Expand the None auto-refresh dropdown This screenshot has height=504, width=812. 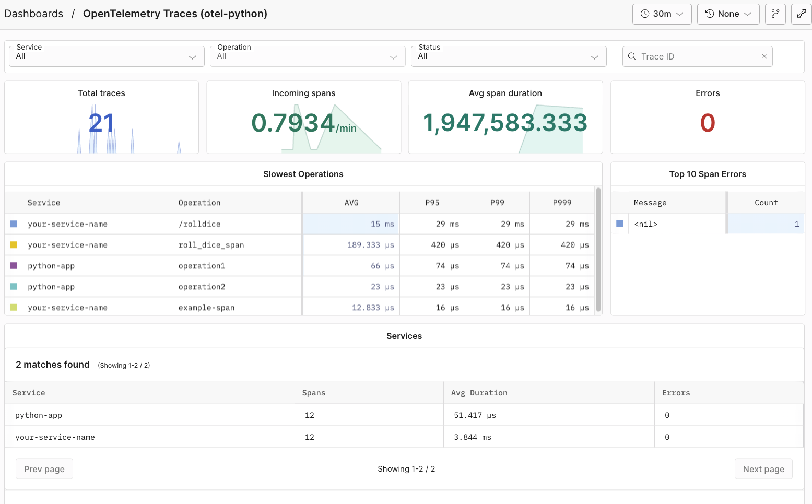click(x=748, y=14)
